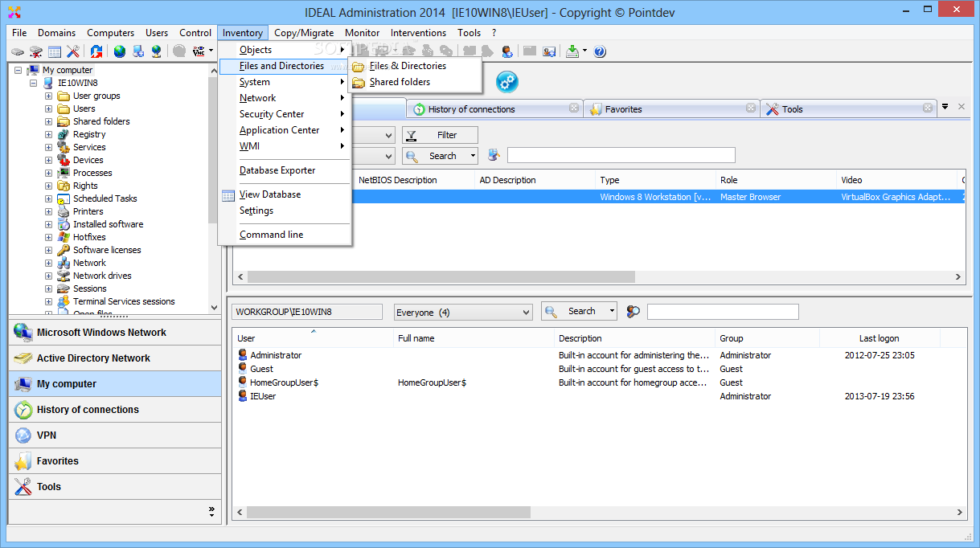Click the user icon right of the computer search

coord(494,155)
